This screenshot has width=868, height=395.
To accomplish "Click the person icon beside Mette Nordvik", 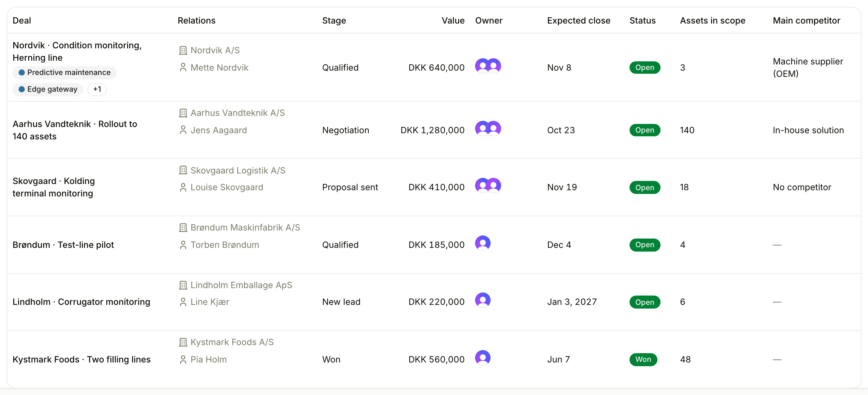I will pos(183,68).
